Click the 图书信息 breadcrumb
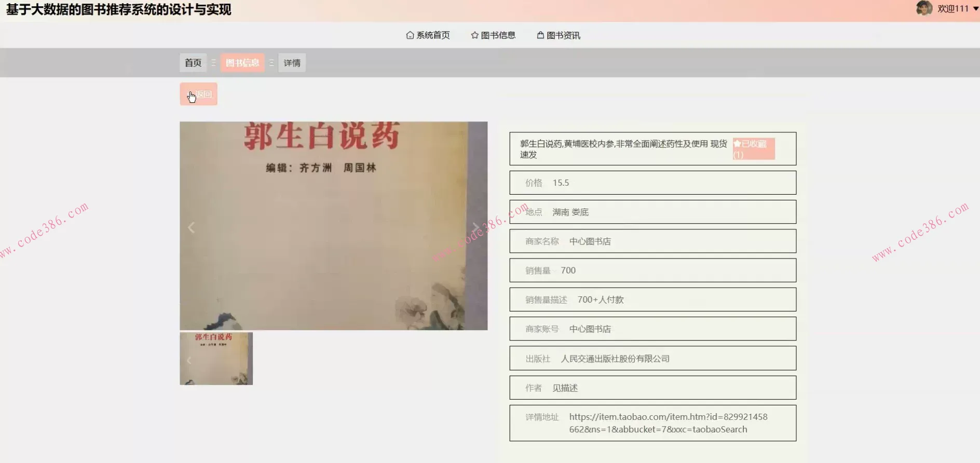 (242, 63)
